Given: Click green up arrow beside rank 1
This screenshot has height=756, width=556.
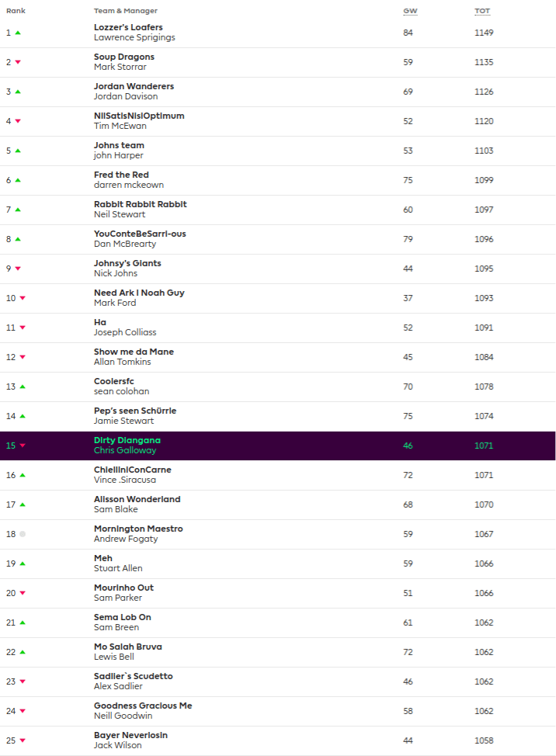Looking at the screenshot, I should [x=18, y=33].
